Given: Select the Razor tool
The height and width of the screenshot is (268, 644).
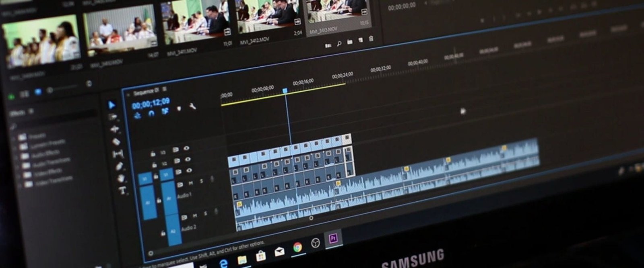Looking at the screenshot, I should pyautogui.click(x=116, y=141).
